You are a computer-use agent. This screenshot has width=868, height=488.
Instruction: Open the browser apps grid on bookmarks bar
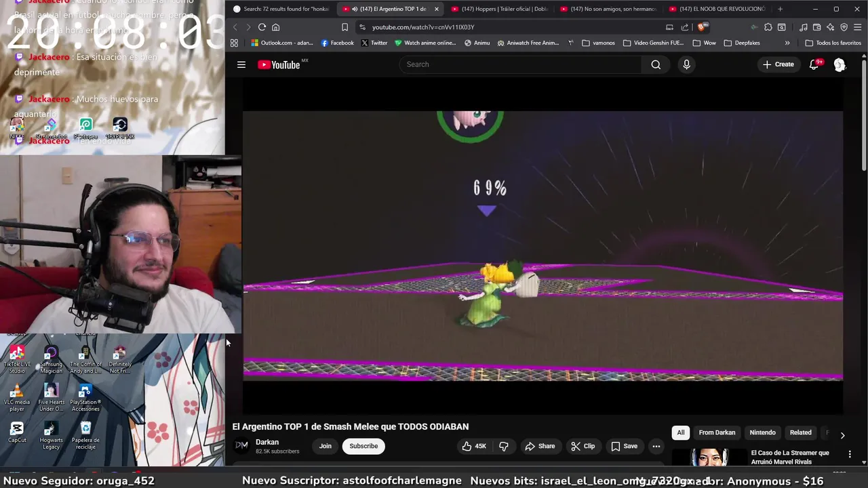point(234,43)
